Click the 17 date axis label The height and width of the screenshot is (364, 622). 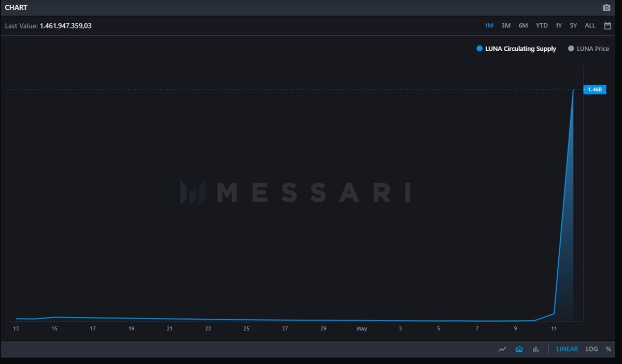pos(93,329)
